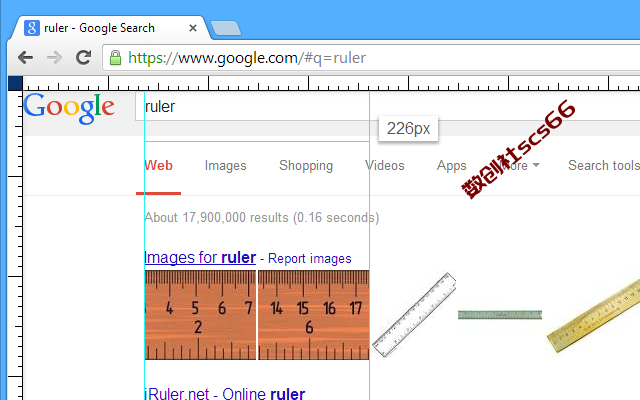
Task: Click the Report images link
Action: tap(309, 259)
